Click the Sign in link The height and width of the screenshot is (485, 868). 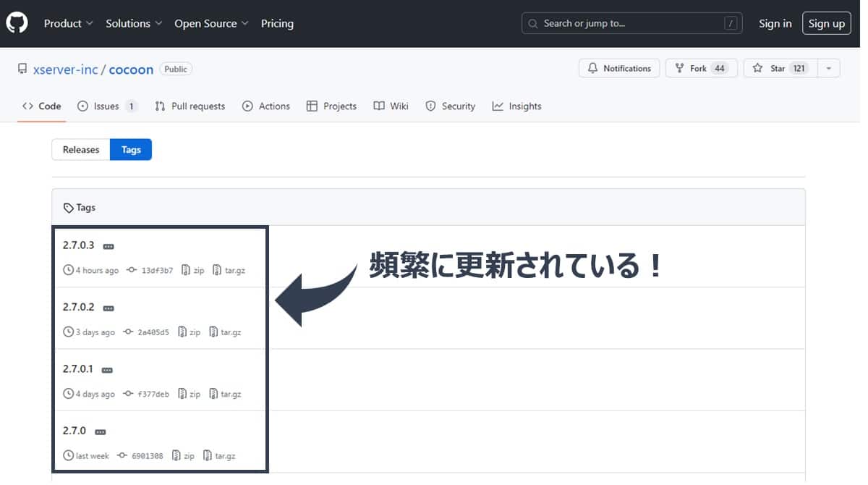click(775, 23)
